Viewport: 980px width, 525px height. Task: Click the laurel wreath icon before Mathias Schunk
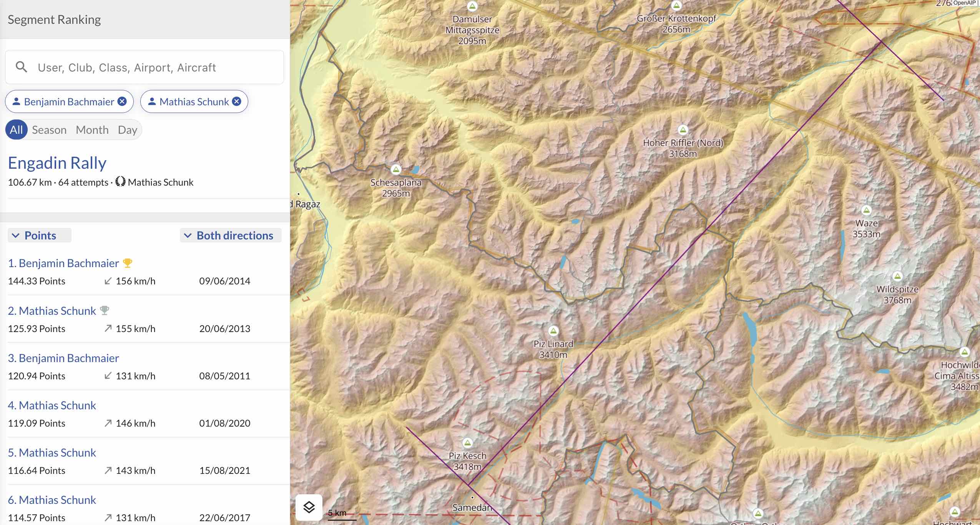(120, 182)
